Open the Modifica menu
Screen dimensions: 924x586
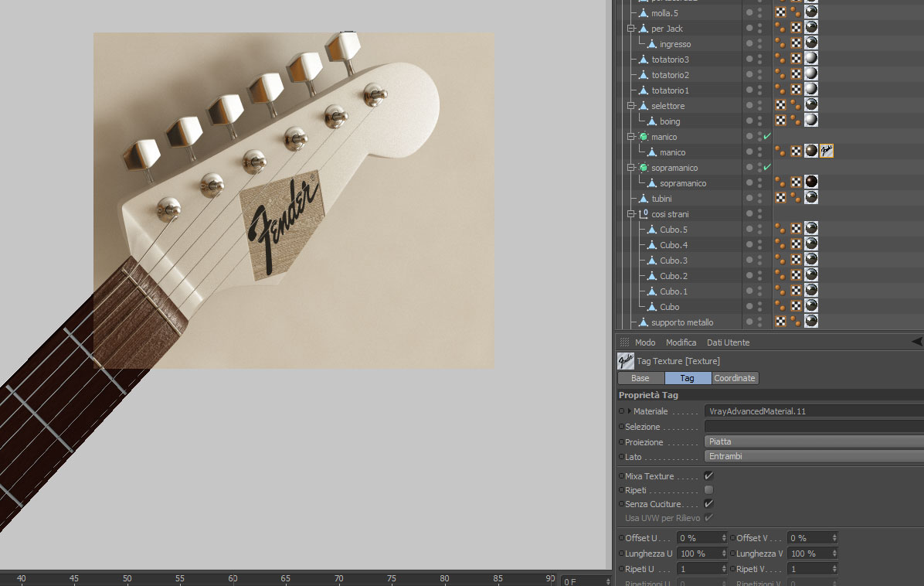[681, 342]
